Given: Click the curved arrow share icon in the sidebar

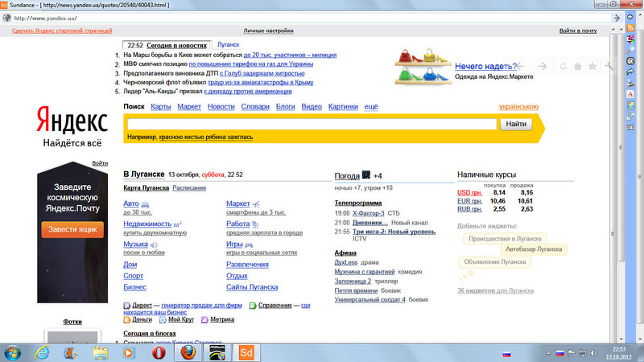Looking at the screenshot, I should click(630, 72).
